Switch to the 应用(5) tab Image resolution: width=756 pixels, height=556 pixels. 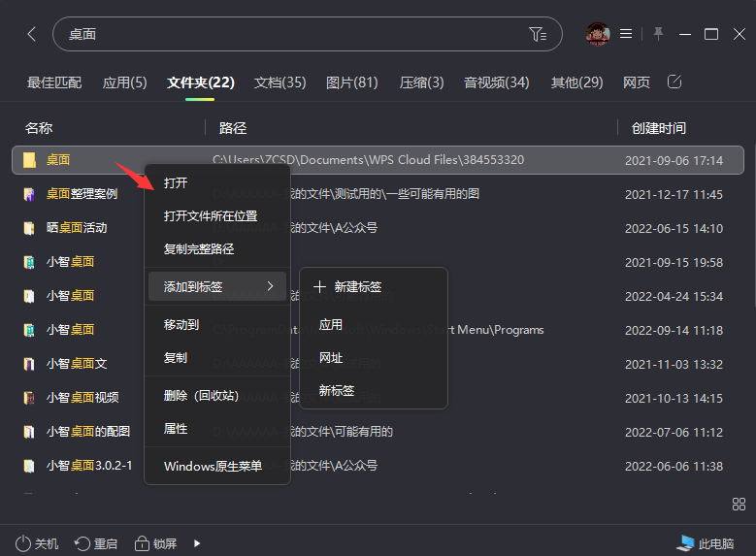click(124, 82)
